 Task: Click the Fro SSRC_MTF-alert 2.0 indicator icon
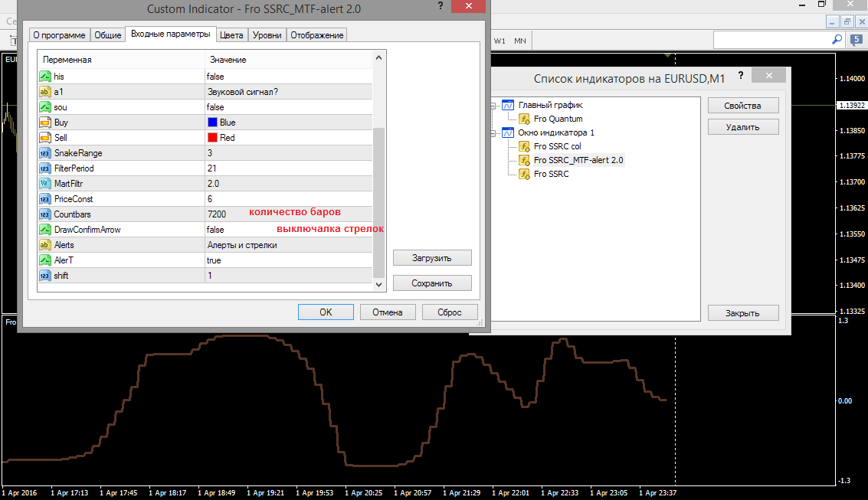pyautogui.click(x=524, y=160)
